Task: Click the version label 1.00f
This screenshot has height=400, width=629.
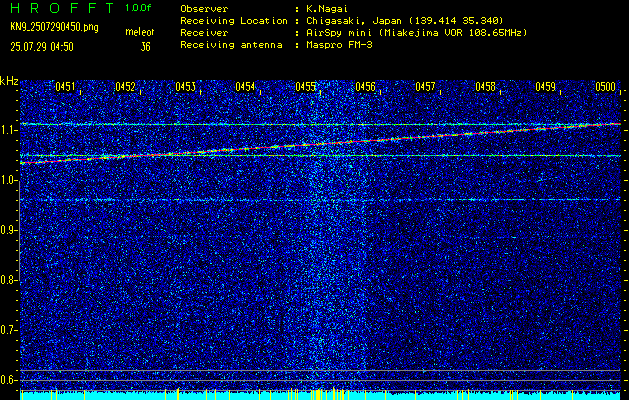Action: (138, 8)
